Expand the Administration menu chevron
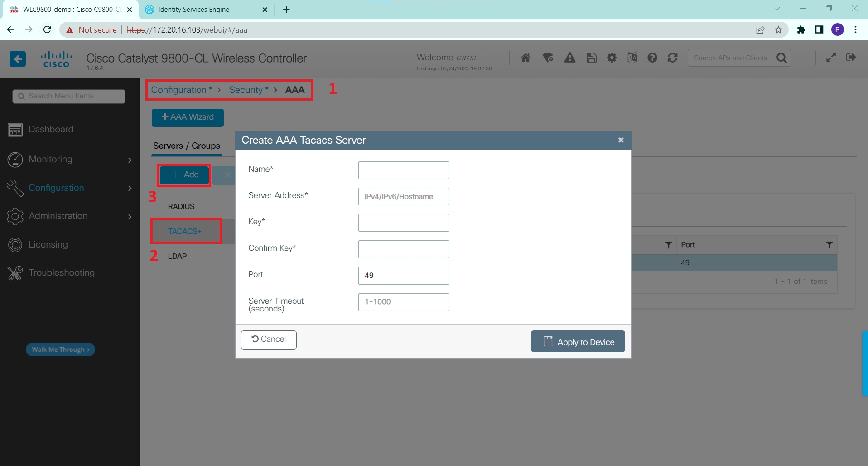 (130, 217)
